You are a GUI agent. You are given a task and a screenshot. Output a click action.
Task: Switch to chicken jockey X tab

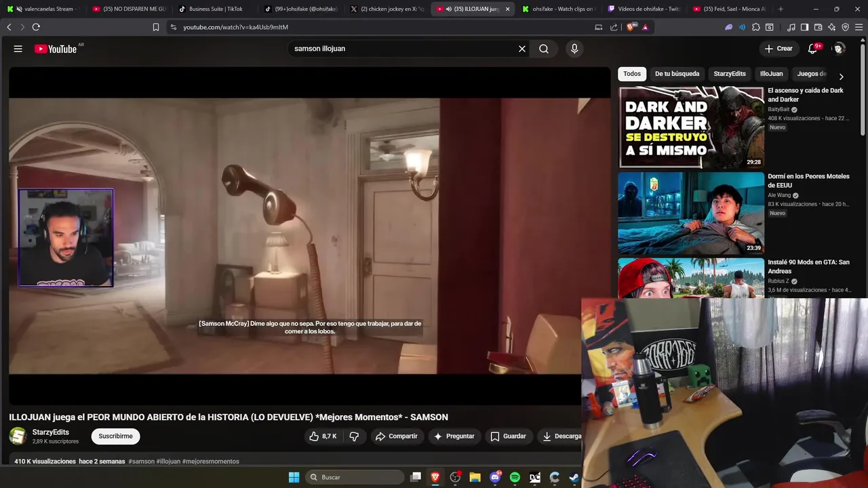pos(387,9)
